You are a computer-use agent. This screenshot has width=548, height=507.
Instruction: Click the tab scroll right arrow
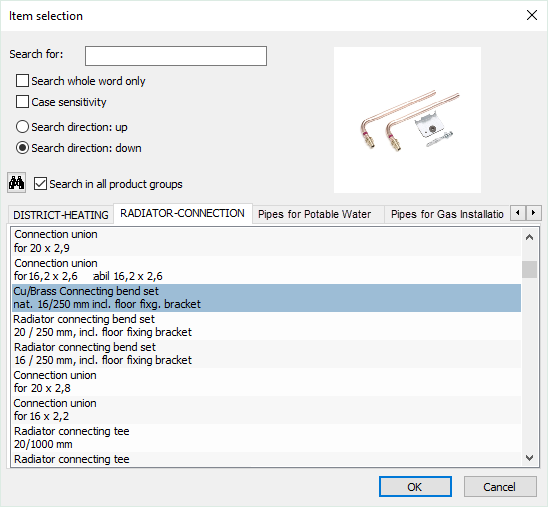[533, 212]
